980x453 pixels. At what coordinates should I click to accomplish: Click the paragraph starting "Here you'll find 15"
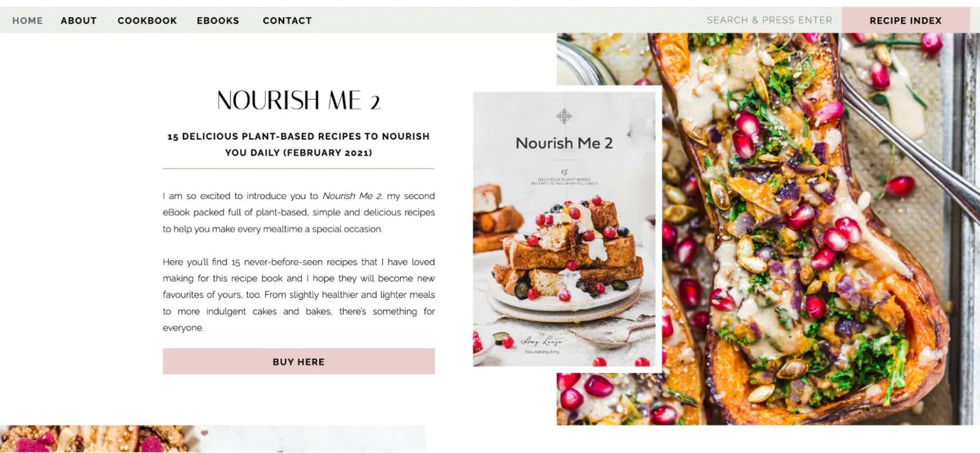click(x=299, y=294)
